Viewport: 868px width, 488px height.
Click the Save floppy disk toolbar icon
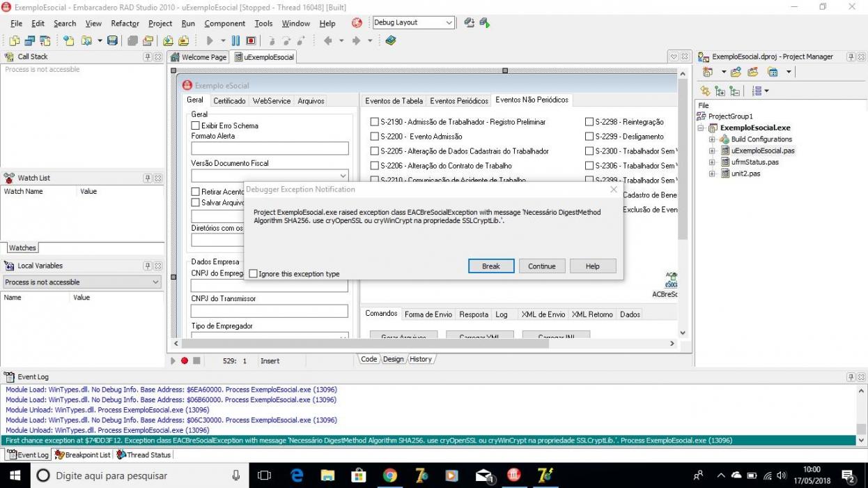pos(112,41)
